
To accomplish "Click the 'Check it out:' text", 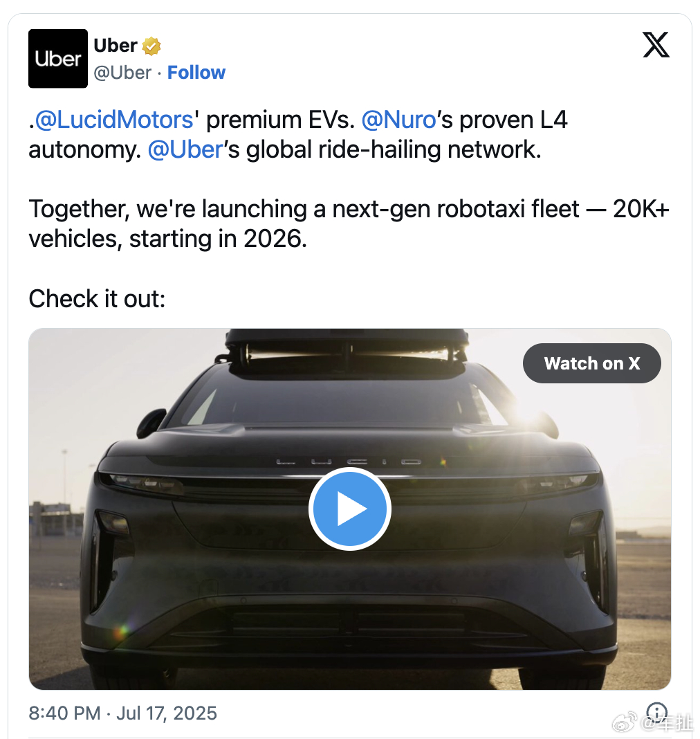I will [97, 299].
